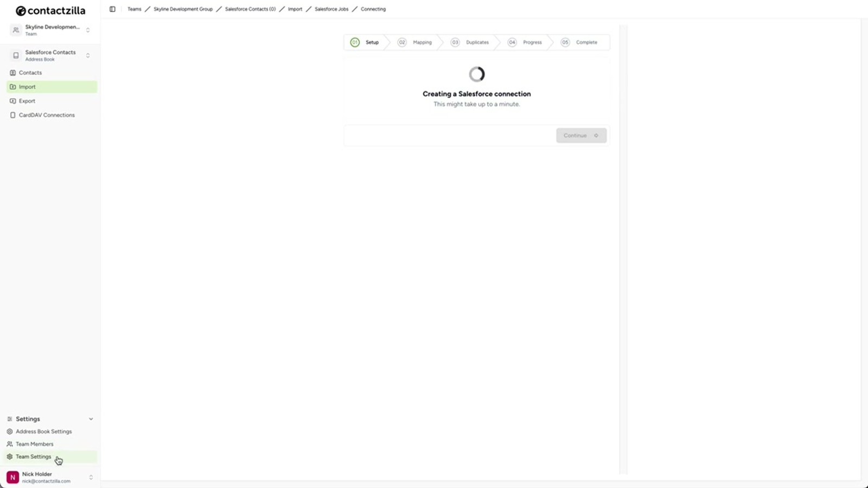Select the 03 Duplicates step
The width and height of the screenshot is (868, 488).
point(470,42)
